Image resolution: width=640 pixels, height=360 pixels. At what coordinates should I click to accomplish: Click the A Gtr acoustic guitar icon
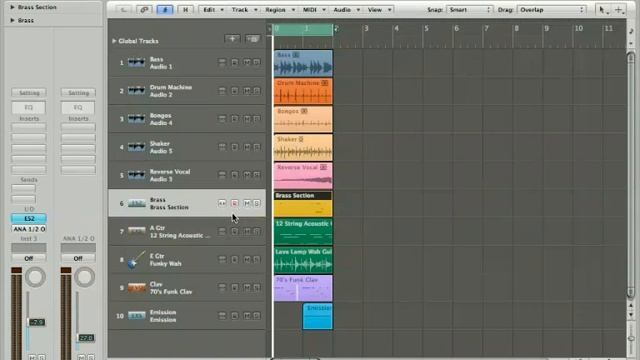point(136,231)
